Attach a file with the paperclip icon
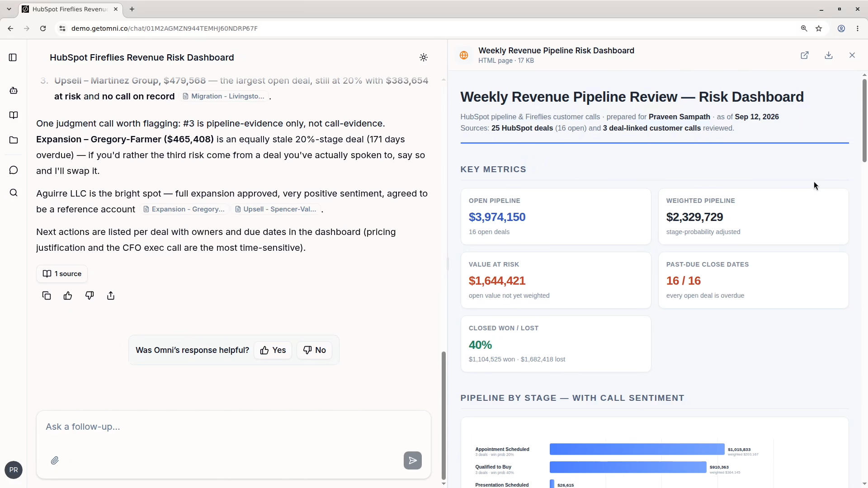The width and height of the screenshot is (868, 488). [x=55, y=460]
